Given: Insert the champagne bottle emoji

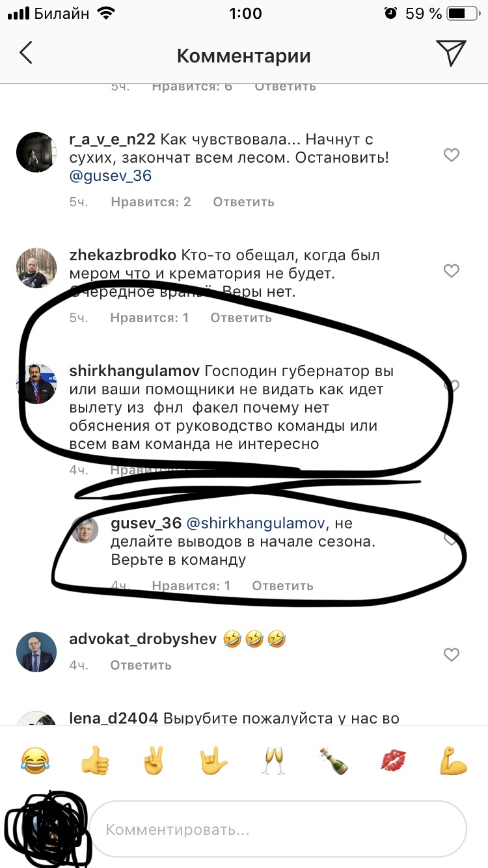Looking at the screenshot, I should (333, 760).
